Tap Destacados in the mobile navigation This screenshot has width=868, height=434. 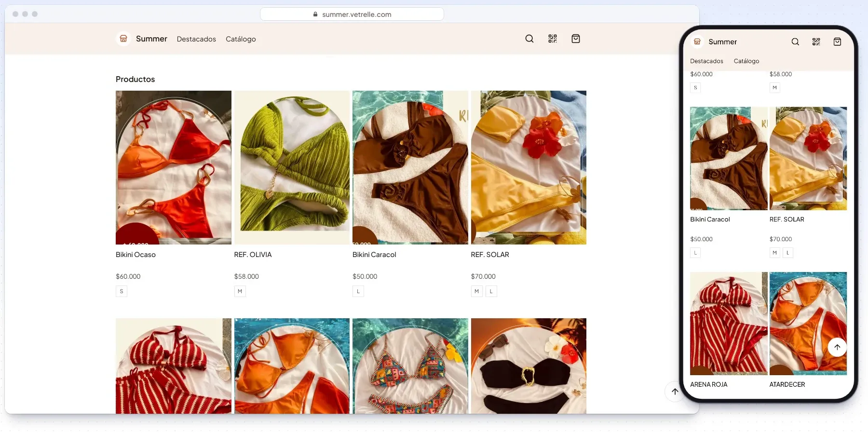706,61
